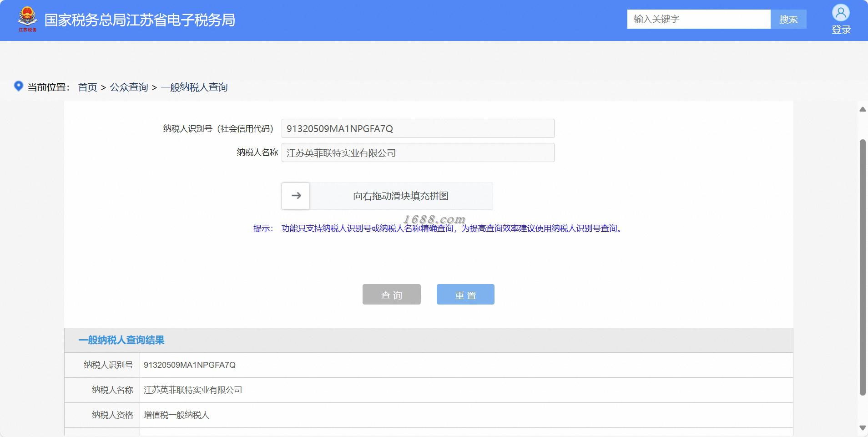Click the 纳税人资格 row label
This screenshot has width=868, height=437.
[x=112, y=415]
